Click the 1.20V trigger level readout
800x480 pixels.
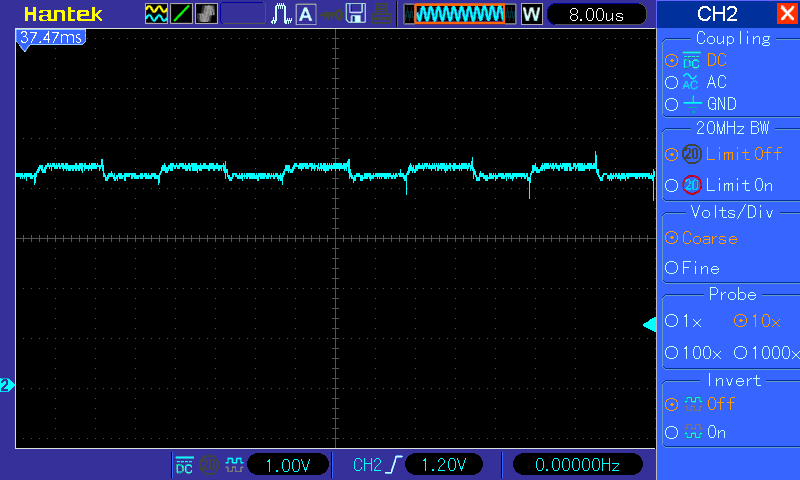(444, 465)
